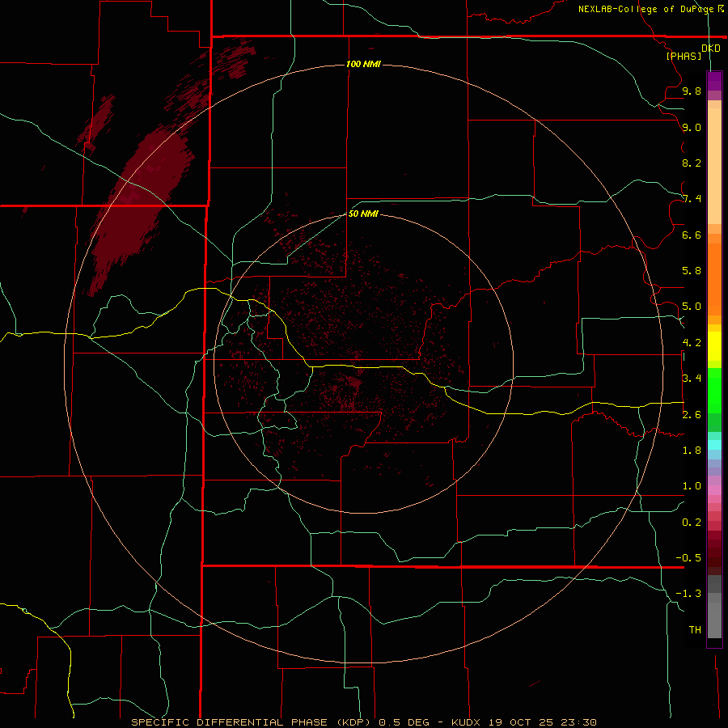Click the NEXLAB-College of DuPage label
728x728 pixels.
645,9
